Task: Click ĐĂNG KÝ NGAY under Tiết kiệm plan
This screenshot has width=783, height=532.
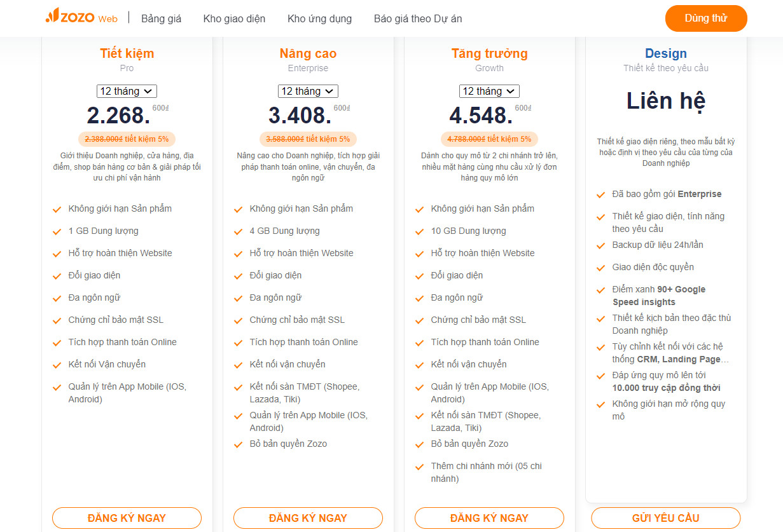Action: click(x=127, y=518)
